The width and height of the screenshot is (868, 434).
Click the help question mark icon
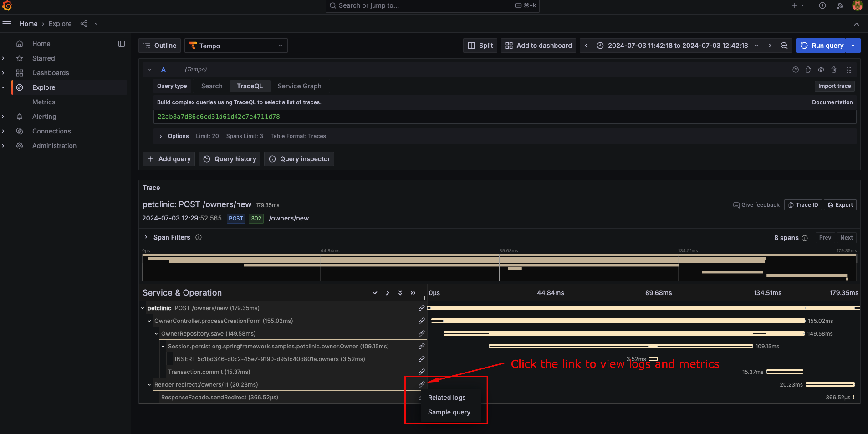(x=822, y=5)
